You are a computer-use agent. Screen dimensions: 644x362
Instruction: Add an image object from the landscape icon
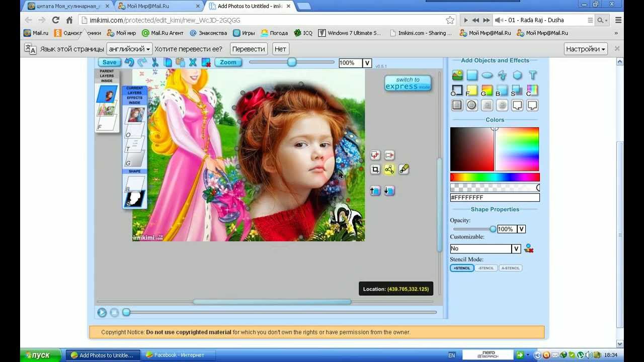tap(457, 75)
